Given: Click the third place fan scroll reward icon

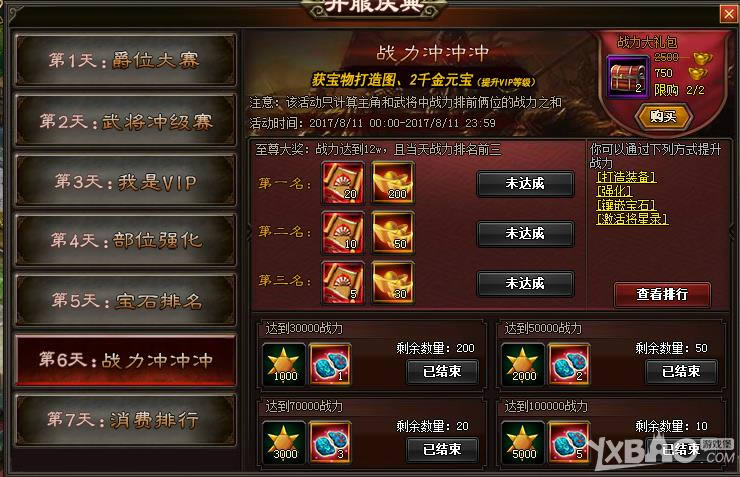Looking at the screenshot, I should (x=343, y=282).
